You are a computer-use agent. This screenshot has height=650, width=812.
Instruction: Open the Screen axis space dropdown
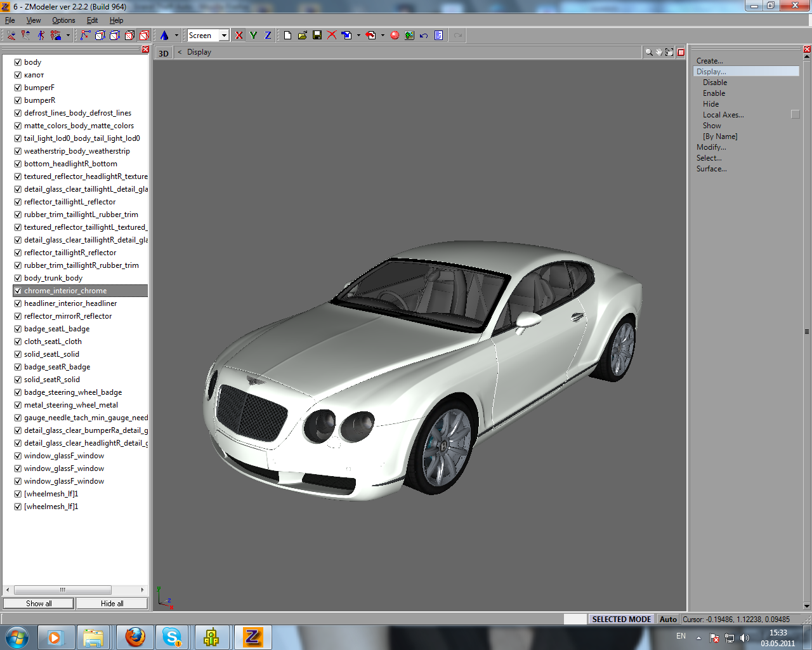tap(224, 36)
